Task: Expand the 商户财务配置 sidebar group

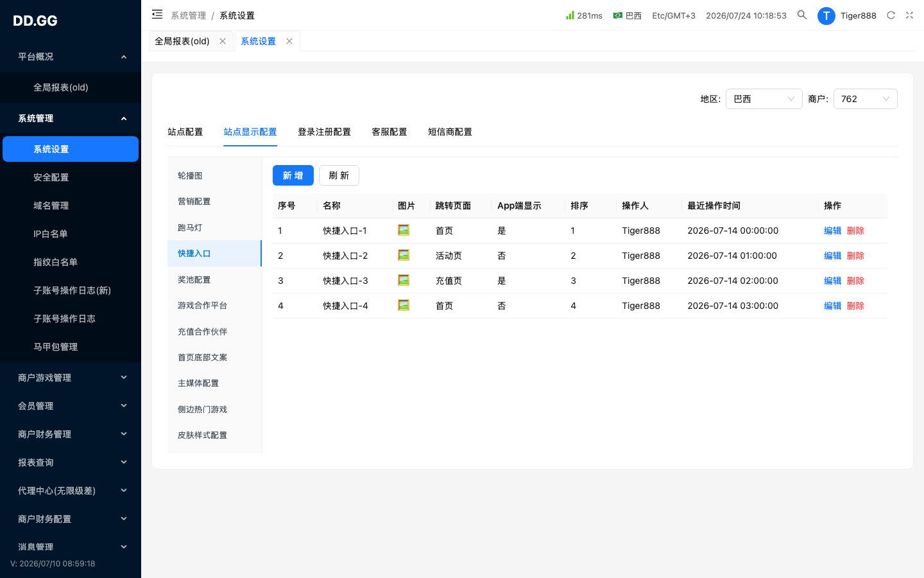Action: click(x=71, y=519)
